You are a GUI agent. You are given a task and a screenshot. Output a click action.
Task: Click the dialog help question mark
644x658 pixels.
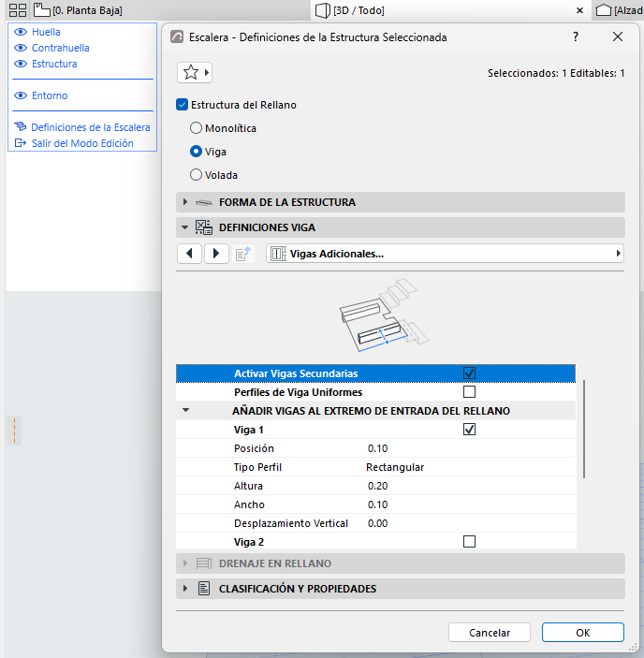pos(576,37)
